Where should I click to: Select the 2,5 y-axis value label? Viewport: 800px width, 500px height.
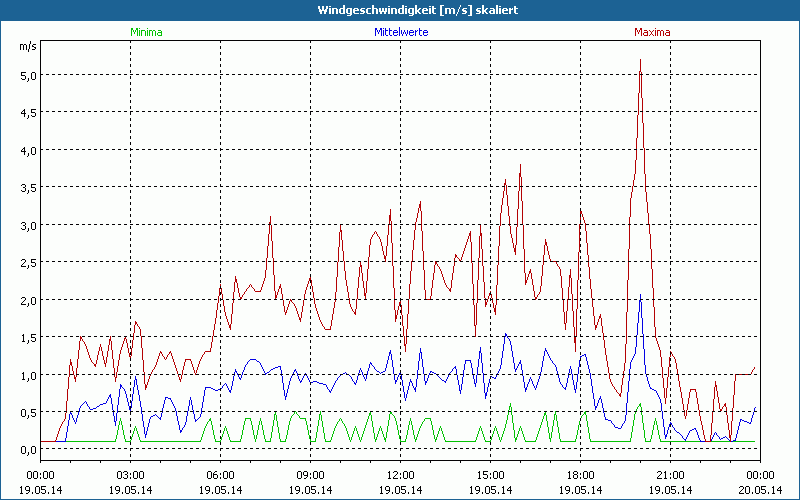(x=27, y=262)
